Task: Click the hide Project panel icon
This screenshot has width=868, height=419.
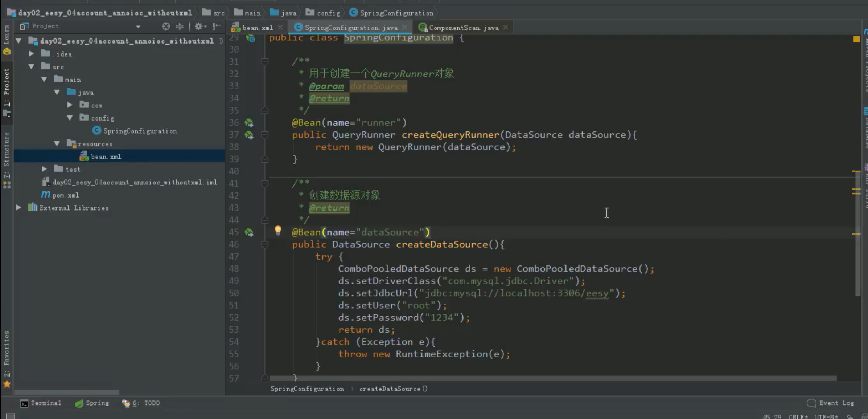Action: pyautogui.click(x=217, y=26)
